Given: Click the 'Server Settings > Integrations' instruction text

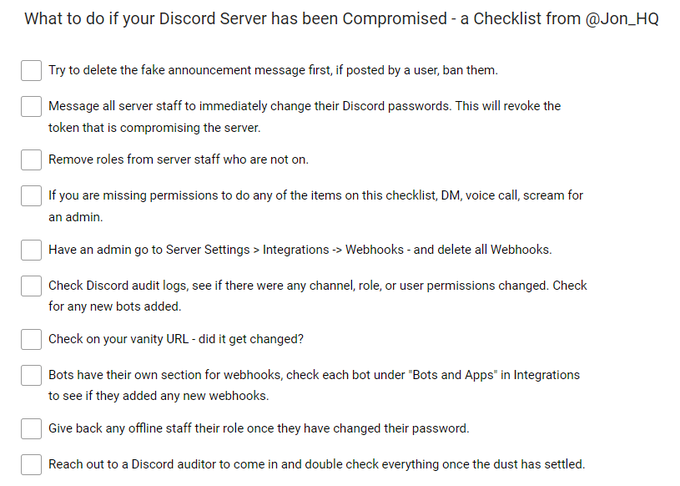Looking at the screenshot, I should [248, 250].
